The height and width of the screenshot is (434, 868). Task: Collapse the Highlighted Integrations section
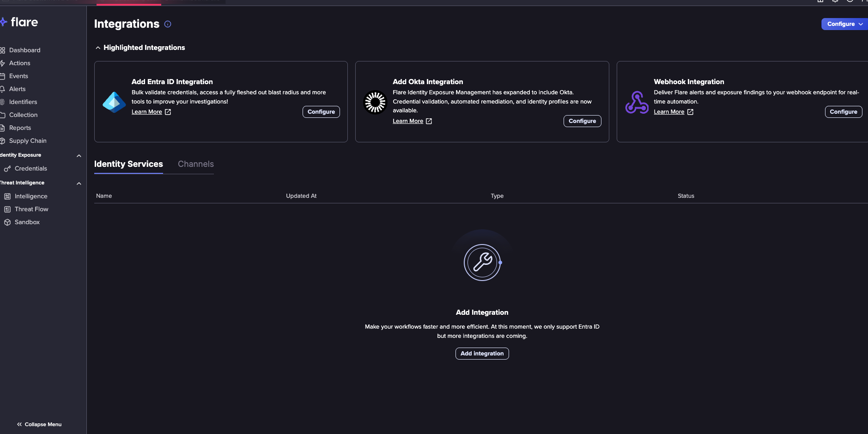pos(98,48)
